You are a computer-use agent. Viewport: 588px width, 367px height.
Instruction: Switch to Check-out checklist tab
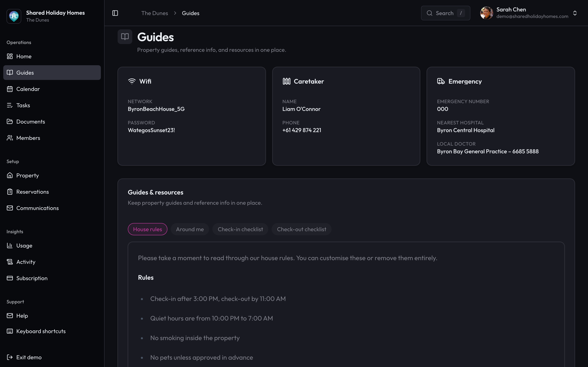(302, 229)
